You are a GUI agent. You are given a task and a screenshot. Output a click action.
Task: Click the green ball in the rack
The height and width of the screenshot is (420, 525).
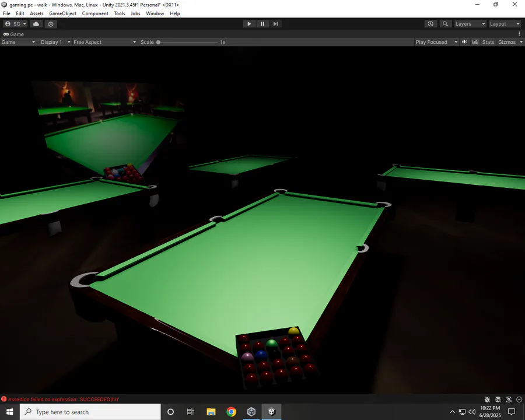point(271,344)
